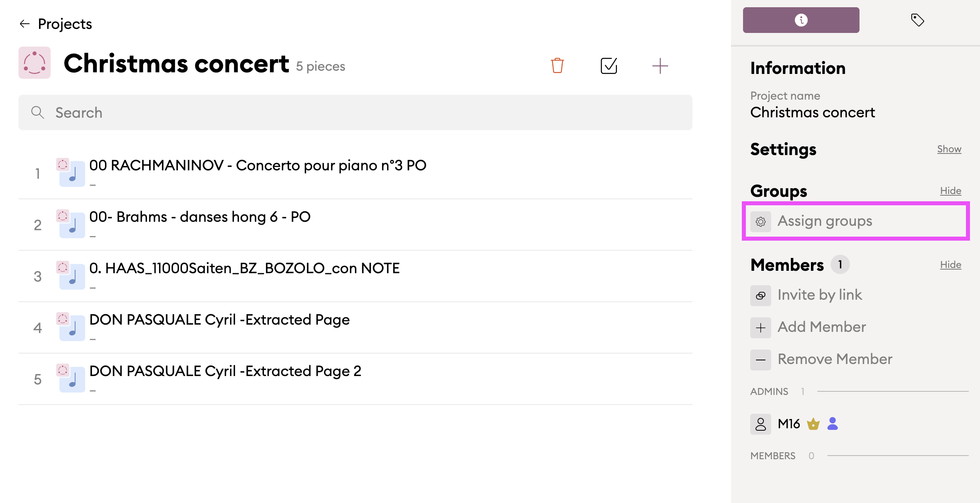Click the gold crown icon next to M16
Image resolution: width=980 pixels, height=503 pixels.
coord(813,424)
